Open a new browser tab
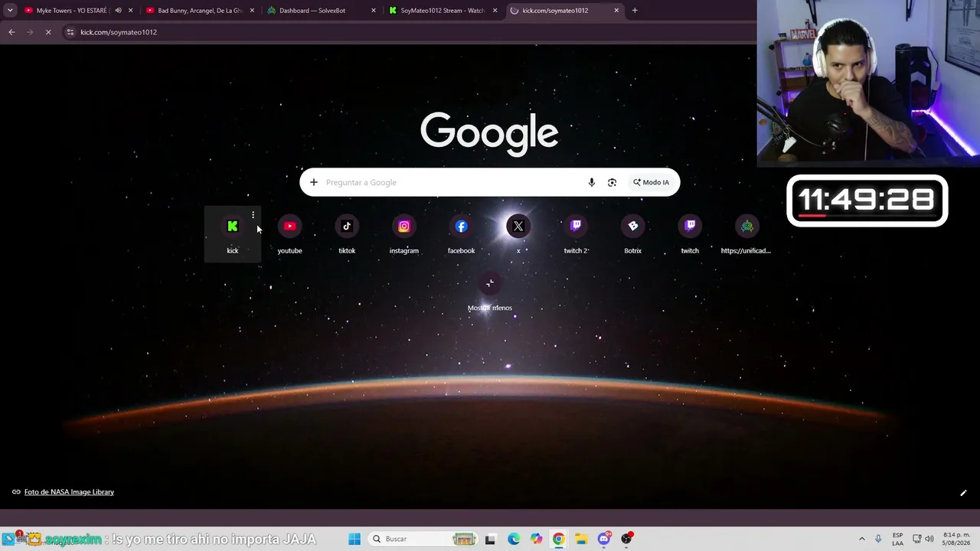 [x=635, y=11]
